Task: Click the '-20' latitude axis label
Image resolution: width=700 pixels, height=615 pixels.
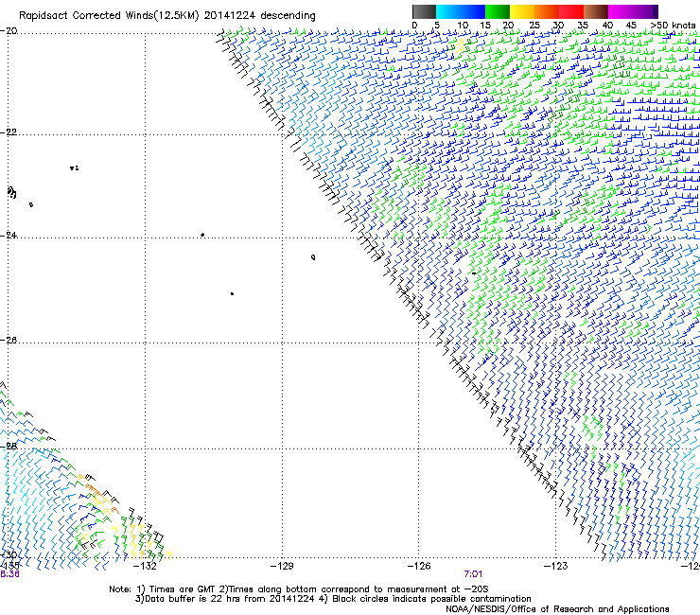Action: click(9, 31)
